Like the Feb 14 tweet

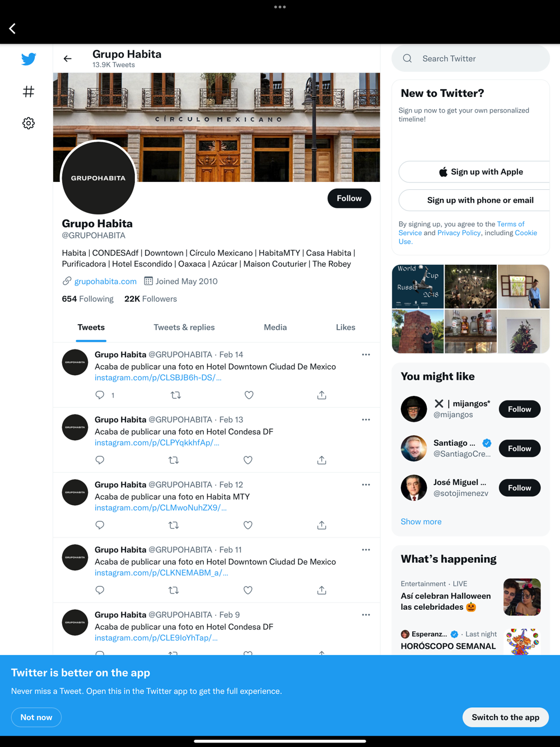(x=249, y=395)
